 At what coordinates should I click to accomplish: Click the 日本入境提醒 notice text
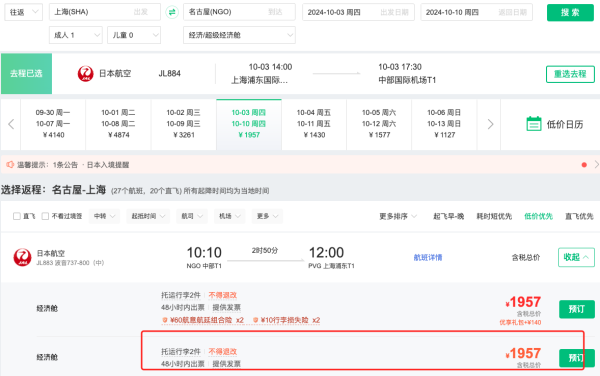108,165
